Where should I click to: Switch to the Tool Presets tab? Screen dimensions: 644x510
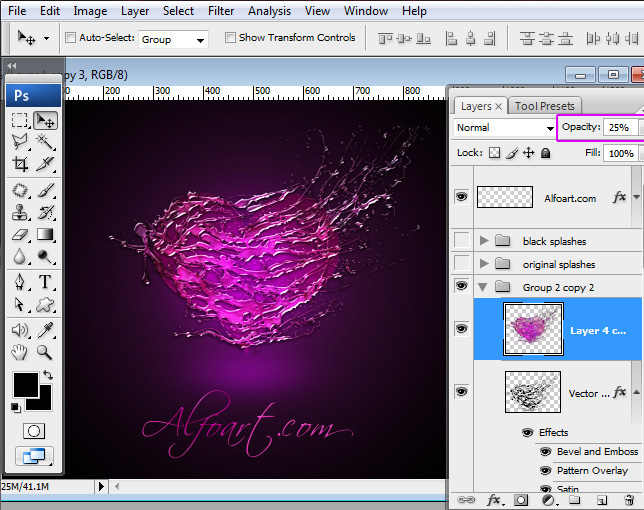pyautogui.click(x=545, y=106)
